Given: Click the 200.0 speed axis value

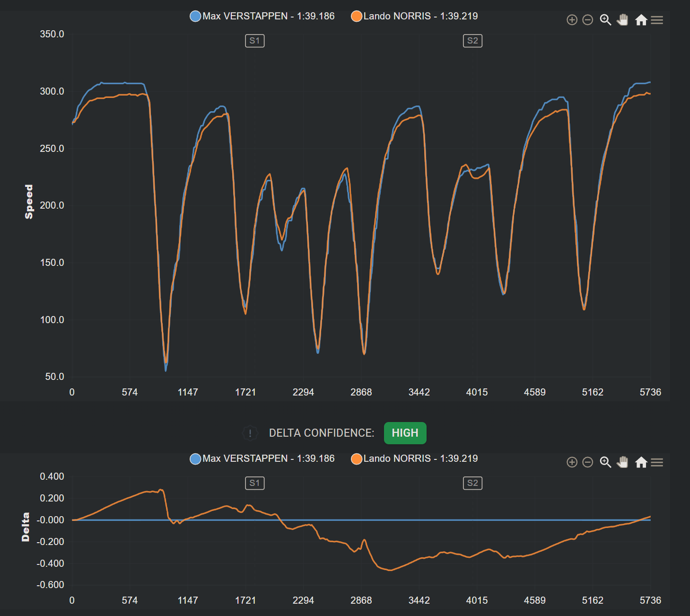Looking at the screenshot, I should (x=52, y=206).
